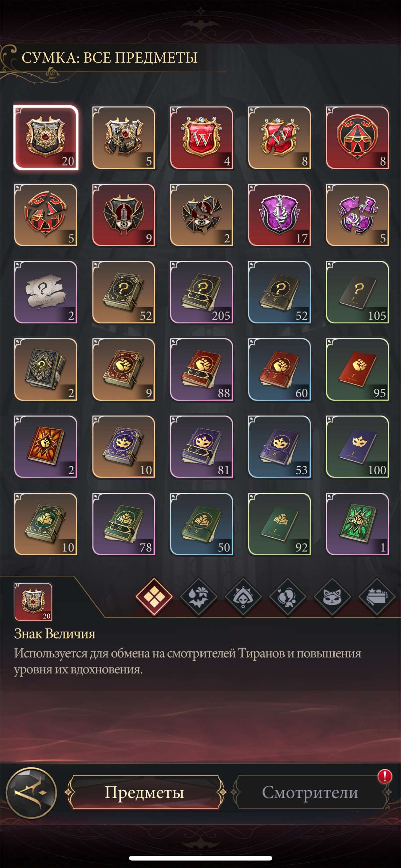Viewport: 401px width, 868px height.
Task: Filter by hooded figure category icon
Action: click(x=243, y=597)
